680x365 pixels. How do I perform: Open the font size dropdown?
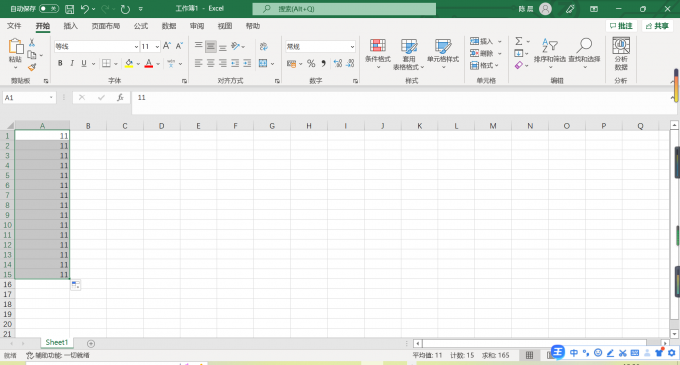[x=157, y=46]
